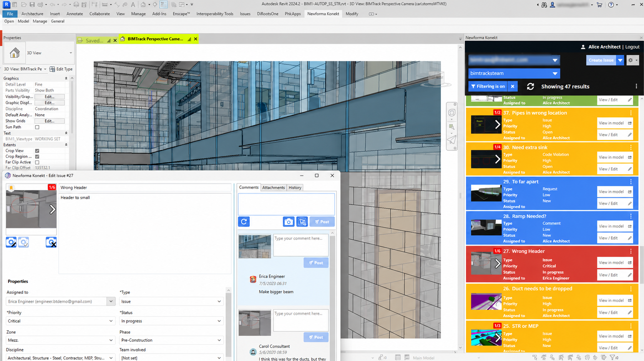Click View in model for issue 29 To far apart
This screenshot has height=361, width=644.
click(614, 191)
